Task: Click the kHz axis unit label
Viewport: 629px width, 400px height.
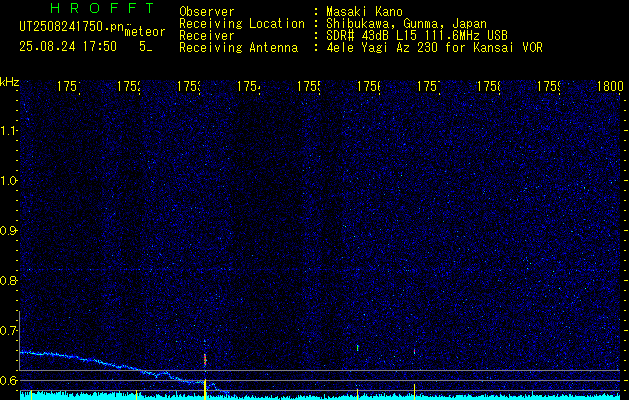Action: pyautogui.click(x=9, y=83)
